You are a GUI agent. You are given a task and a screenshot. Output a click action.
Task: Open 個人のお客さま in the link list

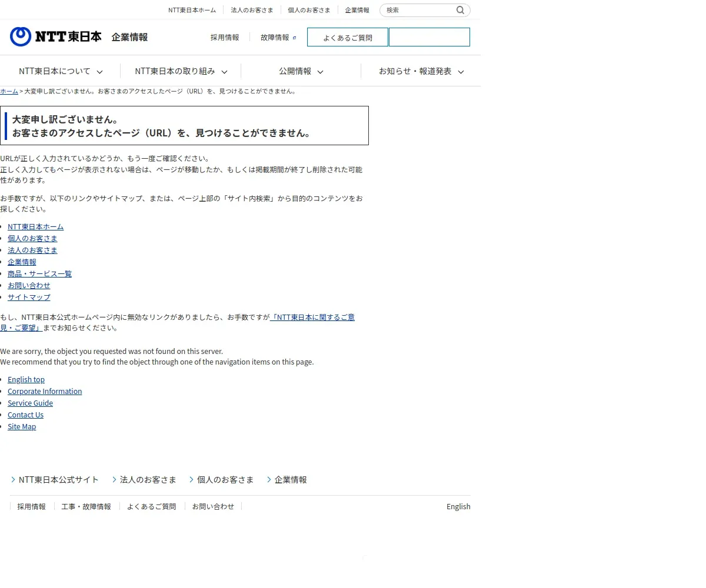(x=32, y=238)
